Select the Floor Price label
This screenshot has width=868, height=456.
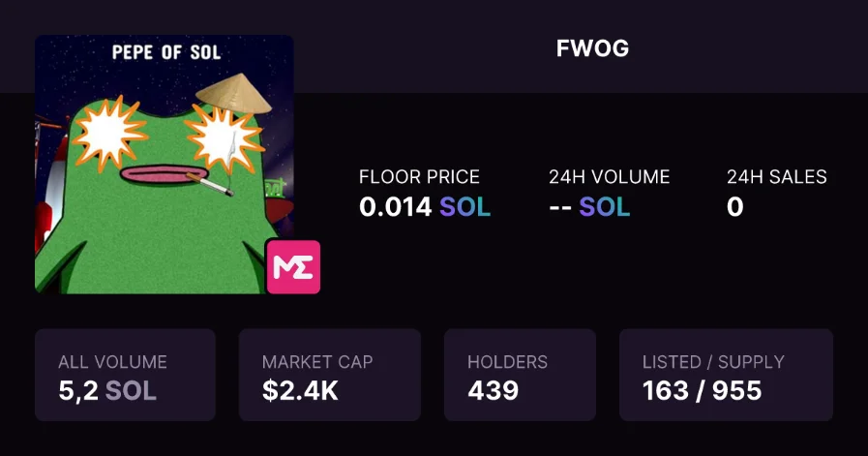pos(419,177)
